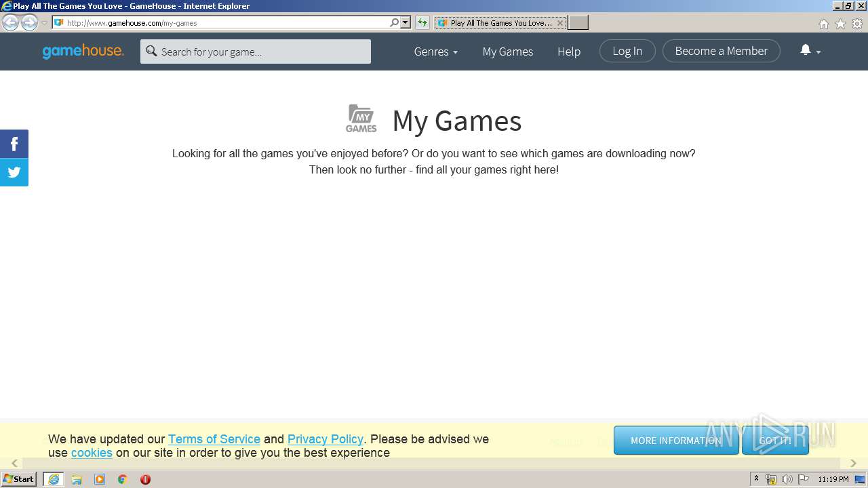Screen dimensions: 868x488
Task: Click the taskbar clock showing 11:19 PM
Action: pyautogui.click(x=833, y=479)
